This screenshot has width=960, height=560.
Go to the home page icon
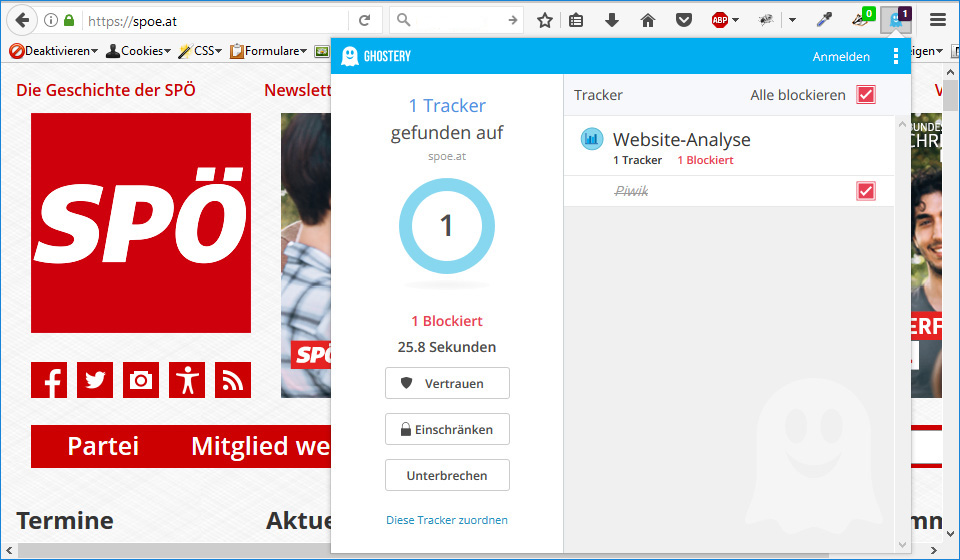648,20
